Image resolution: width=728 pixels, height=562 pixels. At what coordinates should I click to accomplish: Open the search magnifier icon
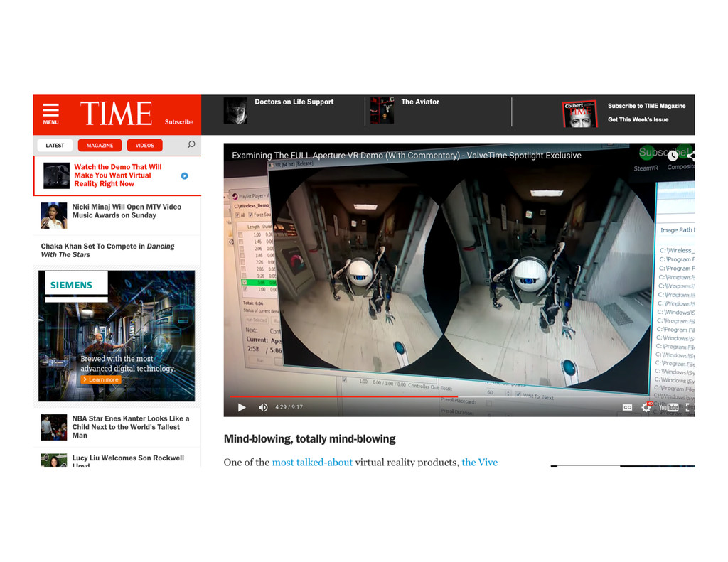pyautogui.click(x=191, y=145)
